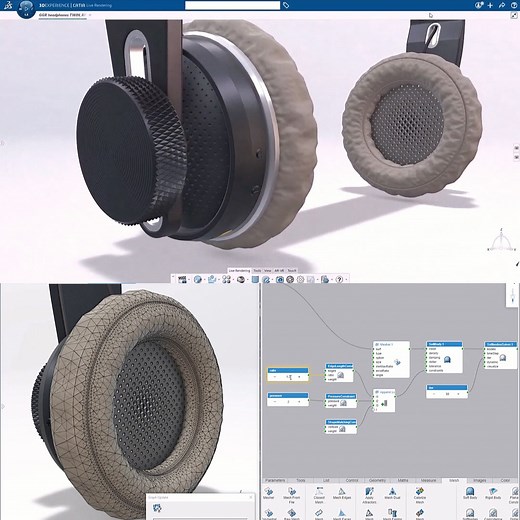This screenshot has width=520, height=520.
Task: Click the Closest Mesh tool icon
Action: [319, 491]
